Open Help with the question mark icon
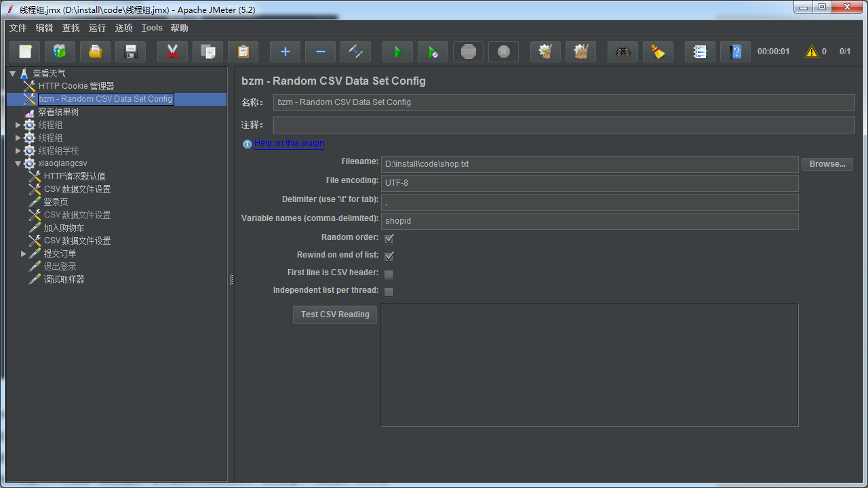Screen dimensions: 868x488 click(x=736, y=52)
